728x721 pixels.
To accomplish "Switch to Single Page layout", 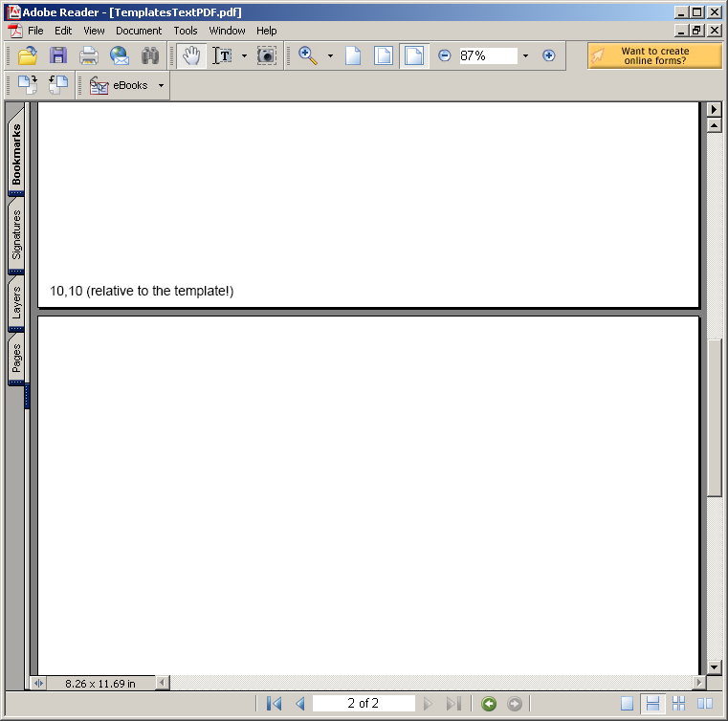I will coord(627,704).
